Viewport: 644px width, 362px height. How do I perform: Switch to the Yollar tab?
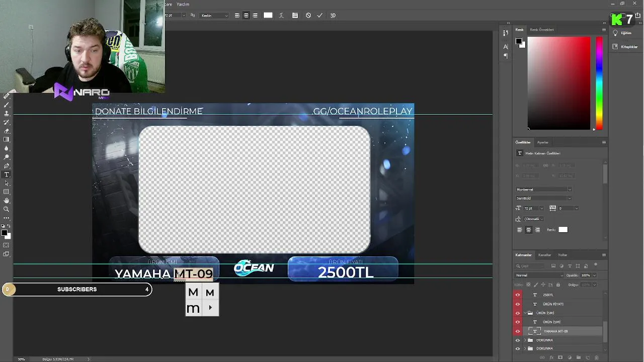562,255
